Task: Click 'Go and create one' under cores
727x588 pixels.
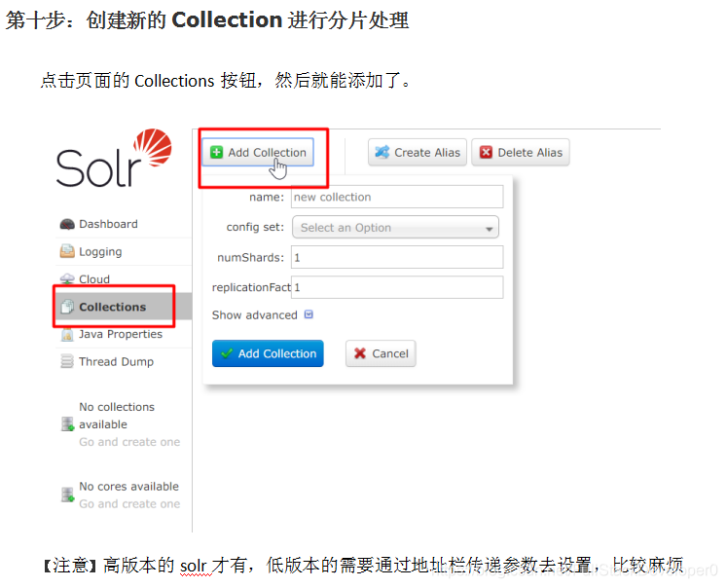Action: pos(129,504)
